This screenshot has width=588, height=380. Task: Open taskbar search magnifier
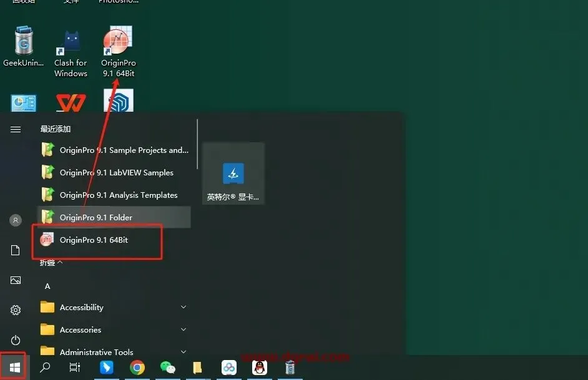click(45, 368)
